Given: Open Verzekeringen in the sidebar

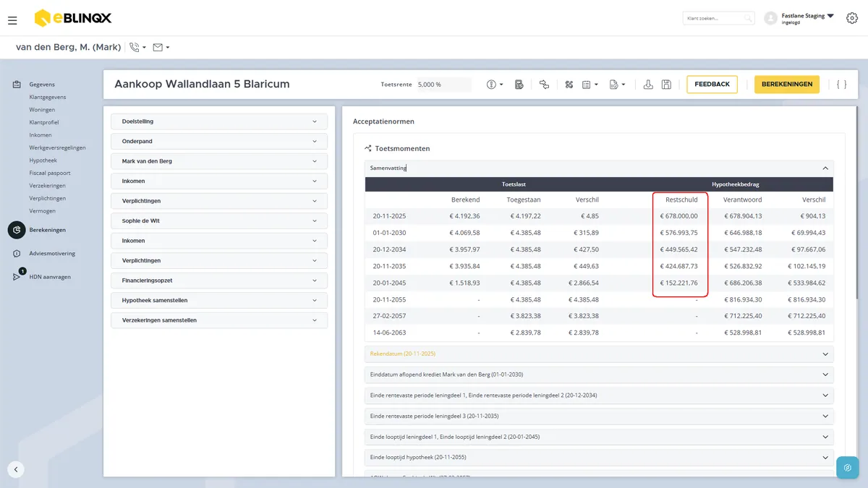Looking at the screenshot, I should click(48, 186).
